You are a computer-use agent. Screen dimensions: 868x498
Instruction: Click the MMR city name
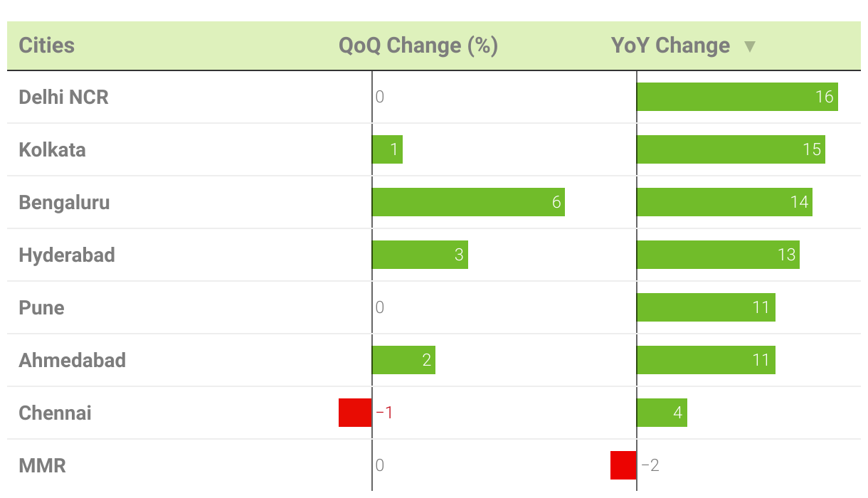[42, 465]
